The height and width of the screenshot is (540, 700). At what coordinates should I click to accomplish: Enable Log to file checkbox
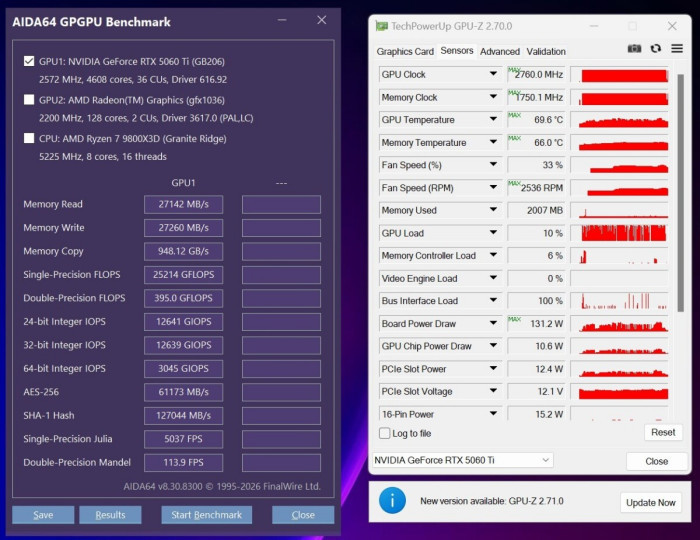[x=384, y=433]
